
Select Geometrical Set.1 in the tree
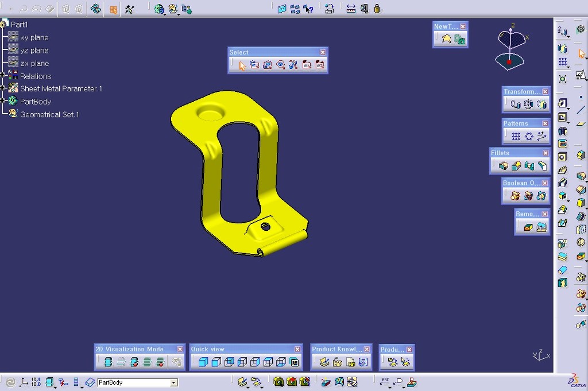click(x=49, y=114)
